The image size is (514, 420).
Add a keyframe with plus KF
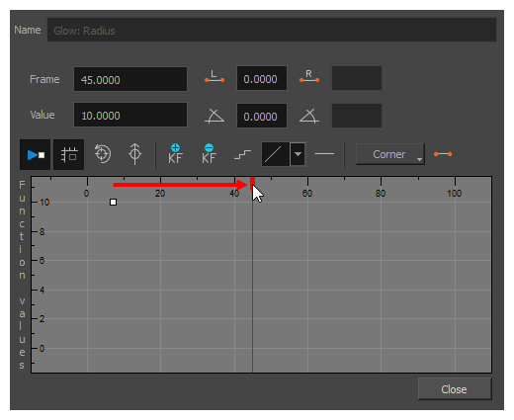(x=175, y=154)
